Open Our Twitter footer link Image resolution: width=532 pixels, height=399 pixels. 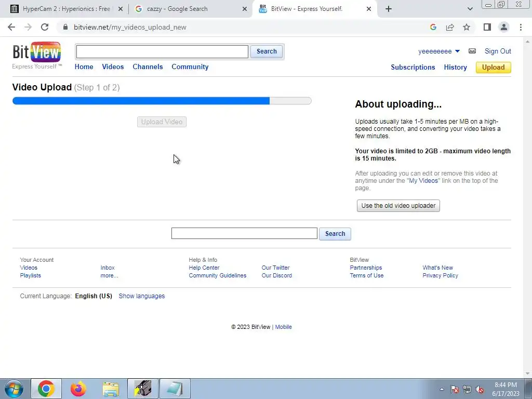[x=275, y=268]
